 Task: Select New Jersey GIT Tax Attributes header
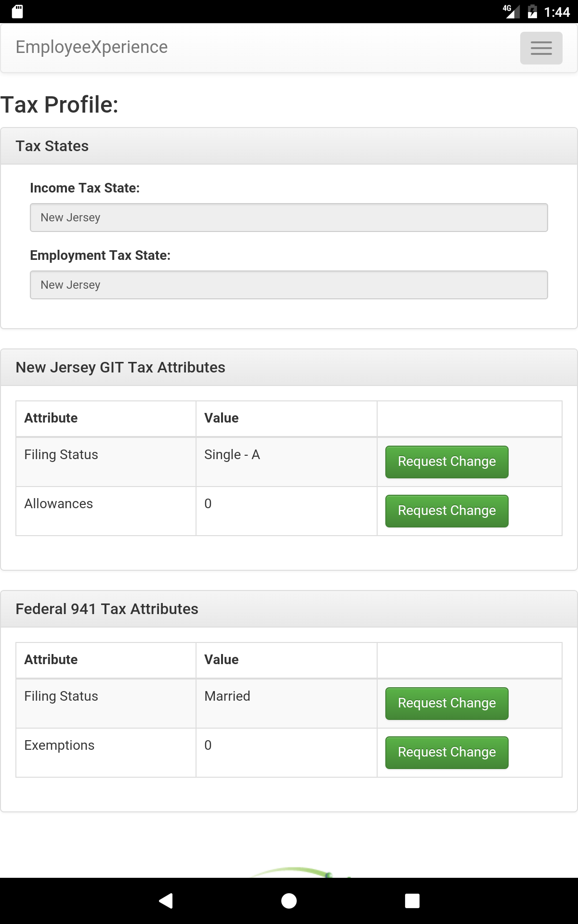pos(289,368)
